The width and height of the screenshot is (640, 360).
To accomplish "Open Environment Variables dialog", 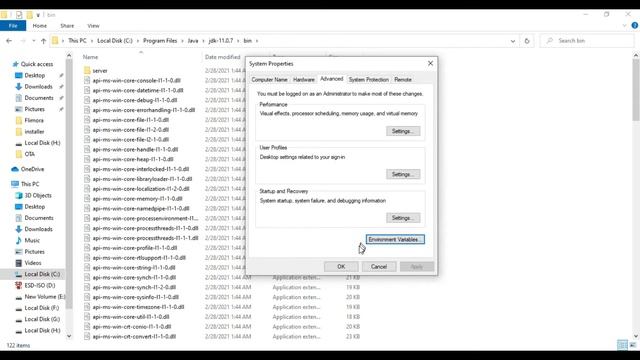I will tap(395, 240).
